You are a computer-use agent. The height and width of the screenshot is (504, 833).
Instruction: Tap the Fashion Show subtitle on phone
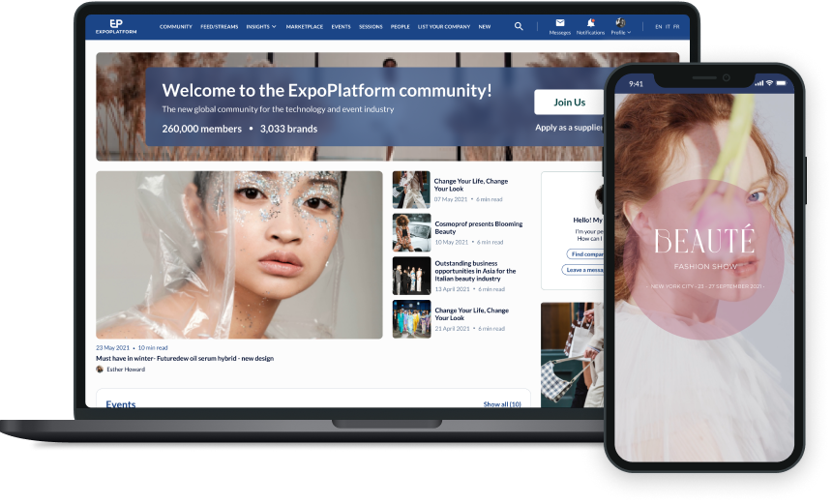point(705,267)
